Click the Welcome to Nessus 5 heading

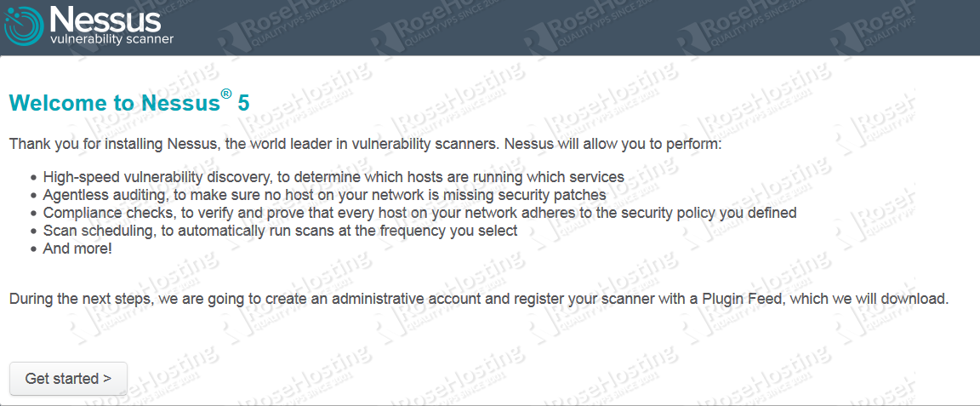pyautogui.click(x=129, y=102)
